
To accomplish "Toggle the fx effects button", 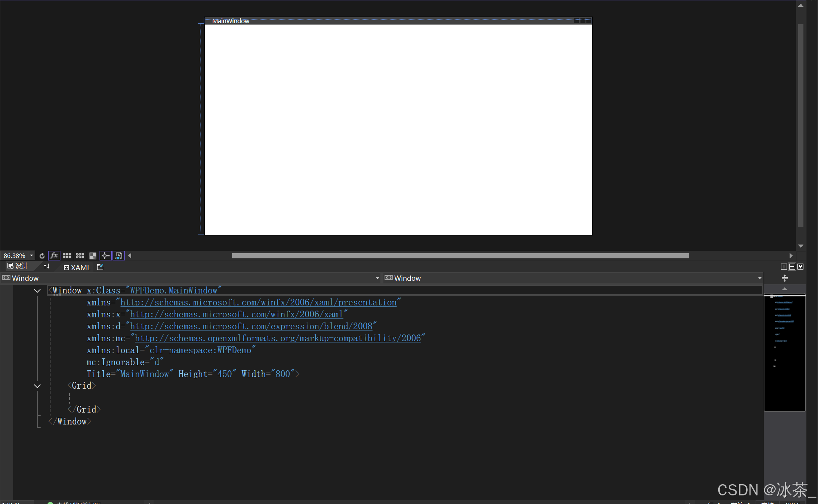I will point(54,256).
